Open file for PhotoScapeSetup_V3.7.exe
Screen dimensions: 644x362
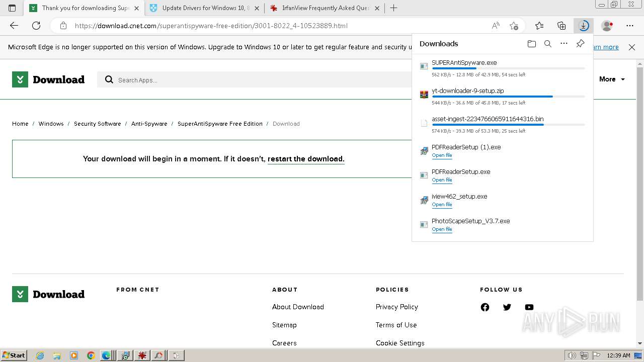point(442,229)
